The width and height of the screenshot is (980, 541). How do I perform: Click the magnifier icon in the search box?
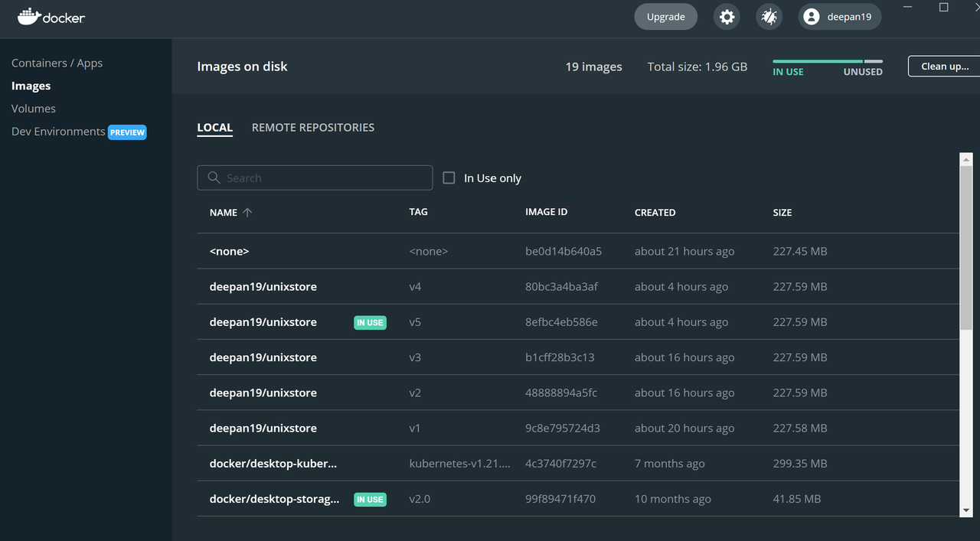[x=214, y=178]
